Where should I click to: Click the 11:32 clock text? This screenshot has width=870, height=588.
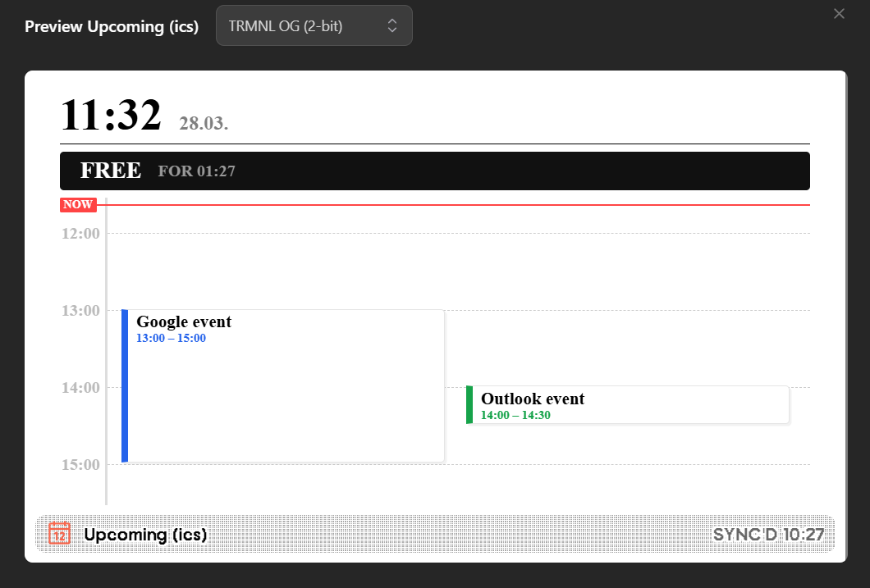coord(111,115)
